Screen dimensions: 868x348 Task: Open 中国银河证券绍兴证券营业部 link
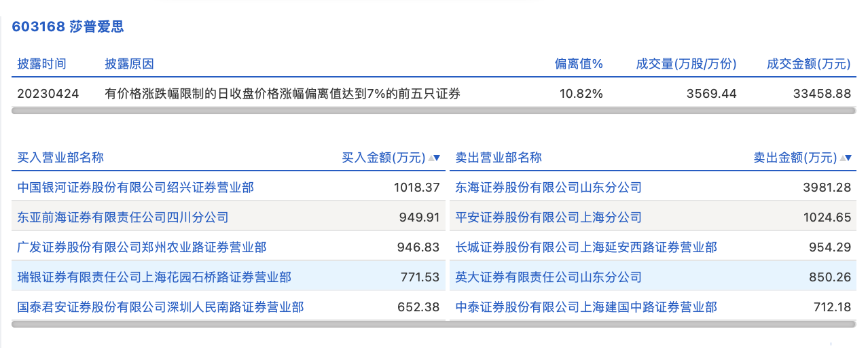[x=136, y=187]
